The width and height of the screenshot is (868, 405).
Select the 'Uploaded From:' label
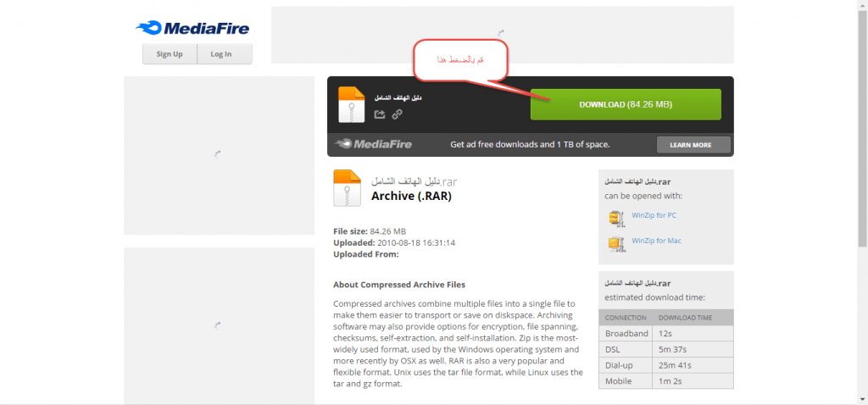[366, 254]
